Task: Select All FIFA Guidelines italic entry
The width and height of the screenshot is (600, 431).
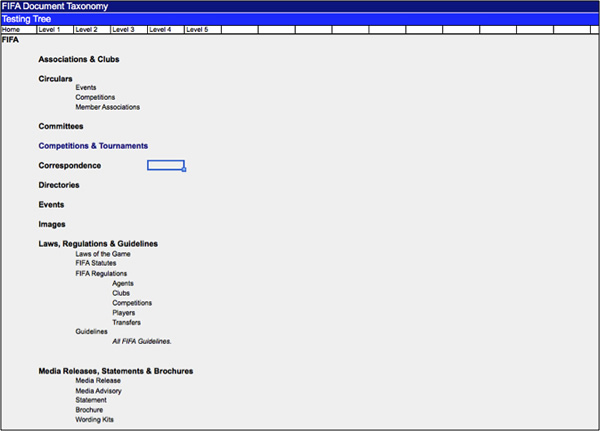Action: pyautogui.click(x=142, y=341)
